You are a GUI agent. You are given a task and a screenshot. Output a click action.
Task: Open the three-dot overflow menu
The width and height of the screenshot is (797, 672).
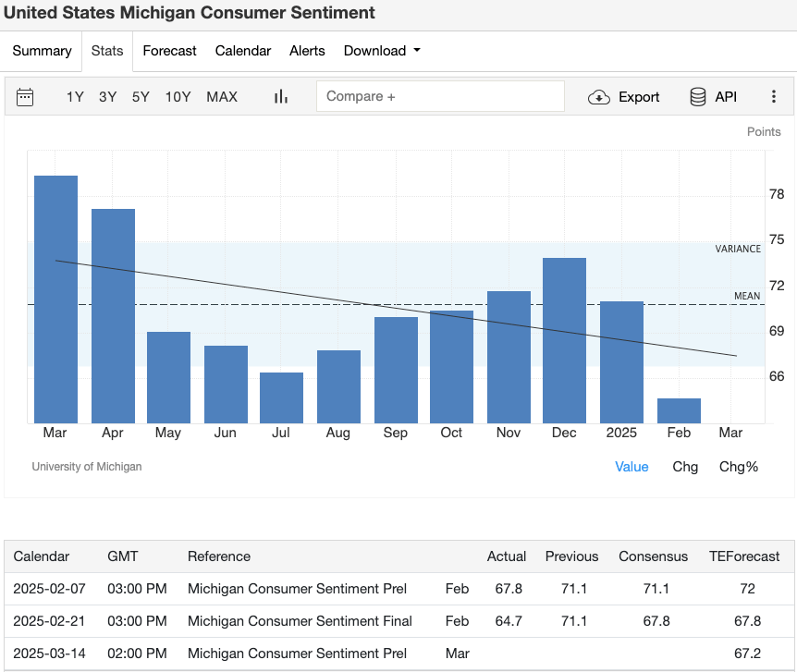click(774, 96)
